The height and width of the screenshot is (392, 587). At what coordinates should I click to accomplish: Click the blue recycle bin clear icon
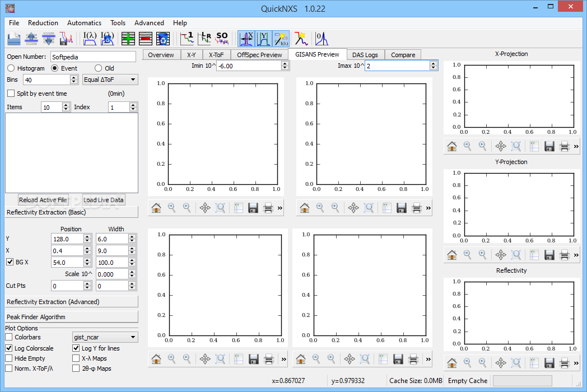pyautogui.click(x=163, y=39)
